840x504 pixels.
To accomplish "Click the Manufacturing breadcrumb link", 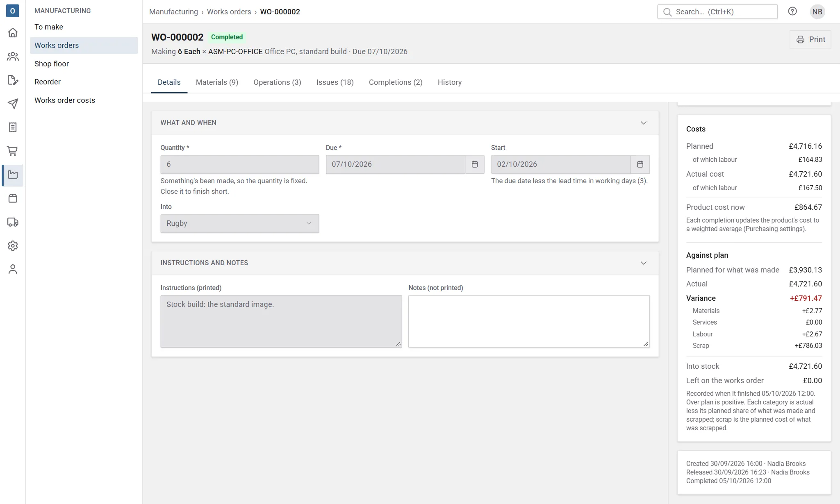I will (173, 12).
